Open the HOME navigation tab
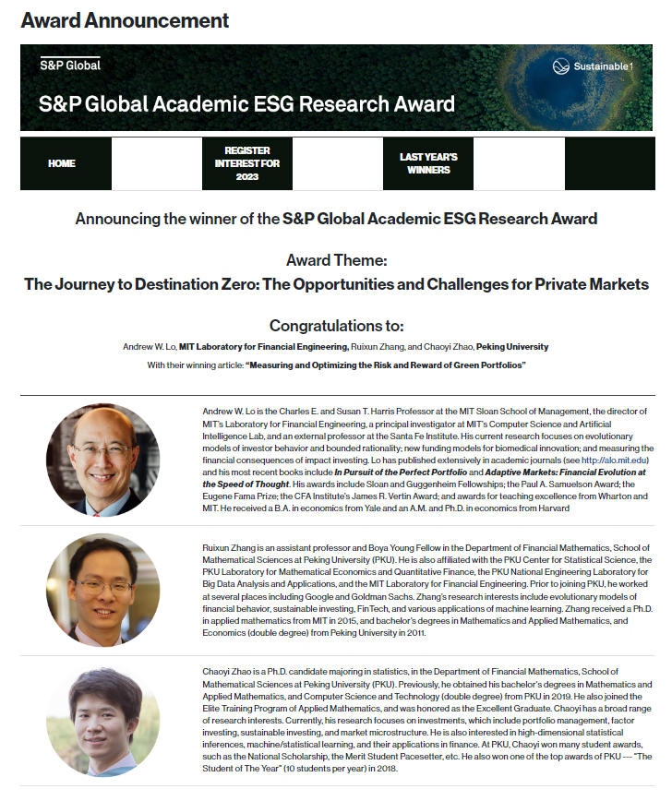Image resolution: width=672 pixels, height=801 pixels. [62, 163]
